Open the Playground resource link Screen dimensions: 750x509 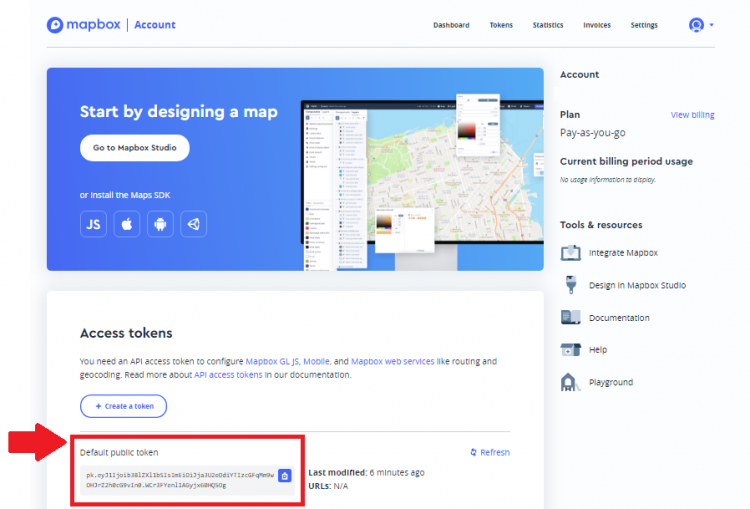pos(611,382)
